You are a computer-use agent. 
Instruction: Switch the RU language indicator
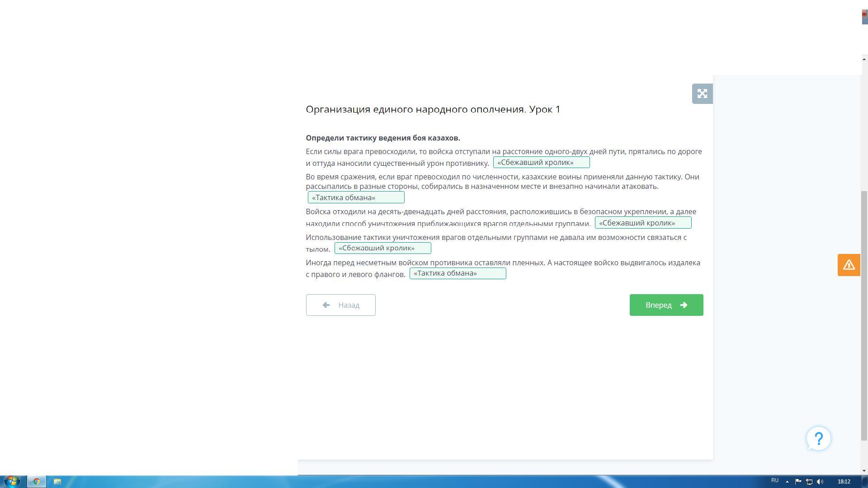point(775,481)
